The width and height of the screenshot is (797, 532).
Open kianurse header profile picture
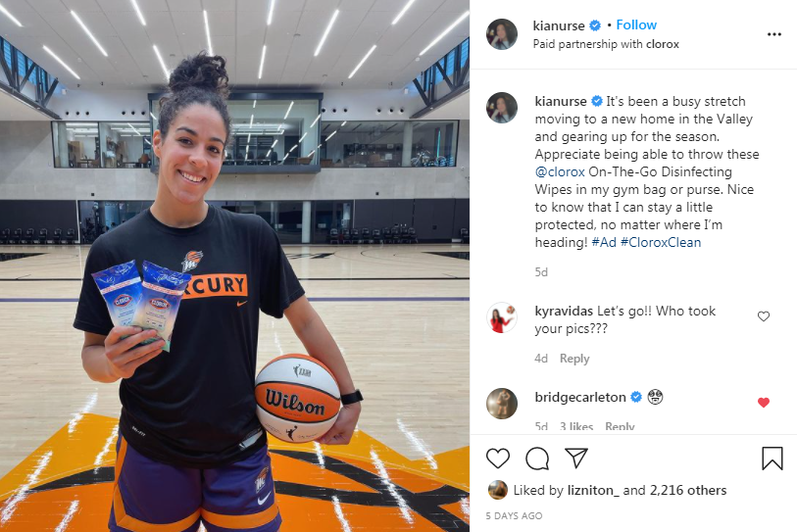click(502, 34)
